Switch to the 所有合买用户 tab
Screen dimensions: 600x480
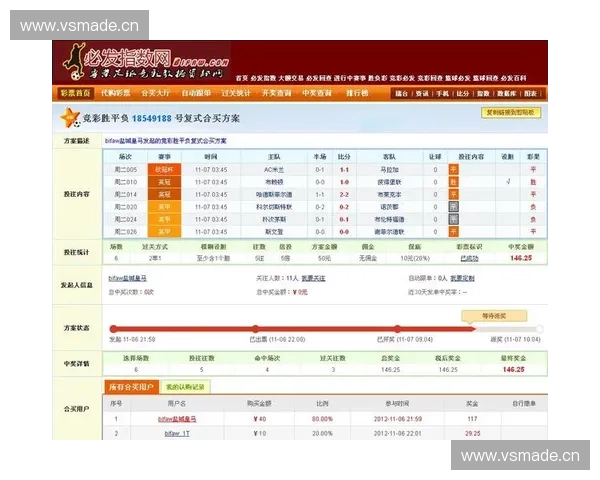click(131, 387)
